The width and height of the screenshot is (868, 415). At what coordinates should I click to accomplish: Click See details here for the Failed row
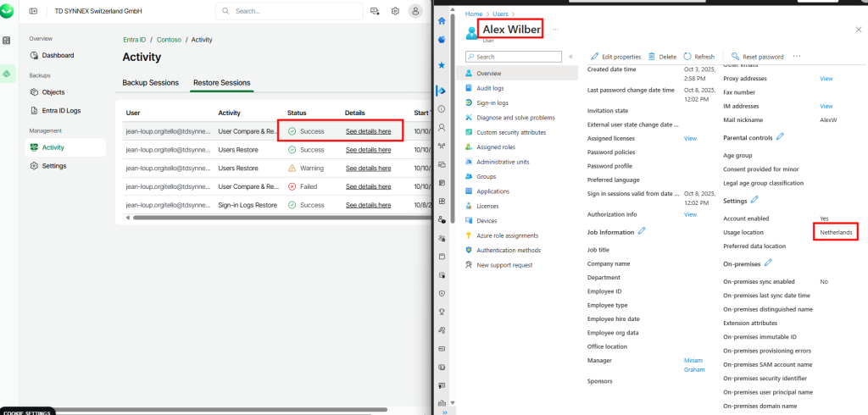click(368, 186)
